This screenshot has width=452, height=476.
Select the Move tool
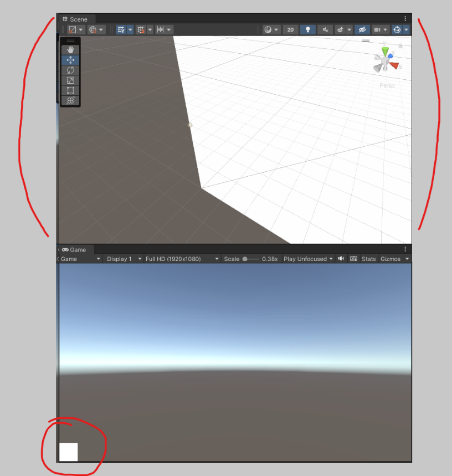coord(70,60)
